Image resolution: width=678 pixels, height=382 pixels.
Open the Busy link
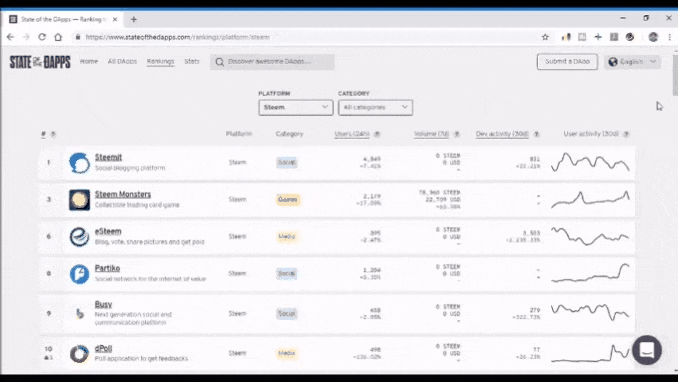pyautogui.click(x=103, y=305)
